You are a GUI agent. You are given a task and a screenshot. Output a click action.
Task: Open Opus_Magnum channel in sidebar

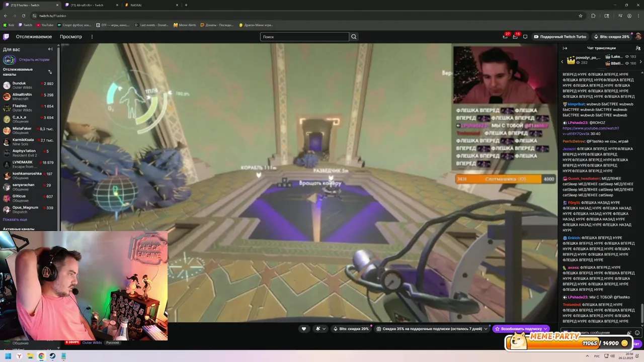29,209
